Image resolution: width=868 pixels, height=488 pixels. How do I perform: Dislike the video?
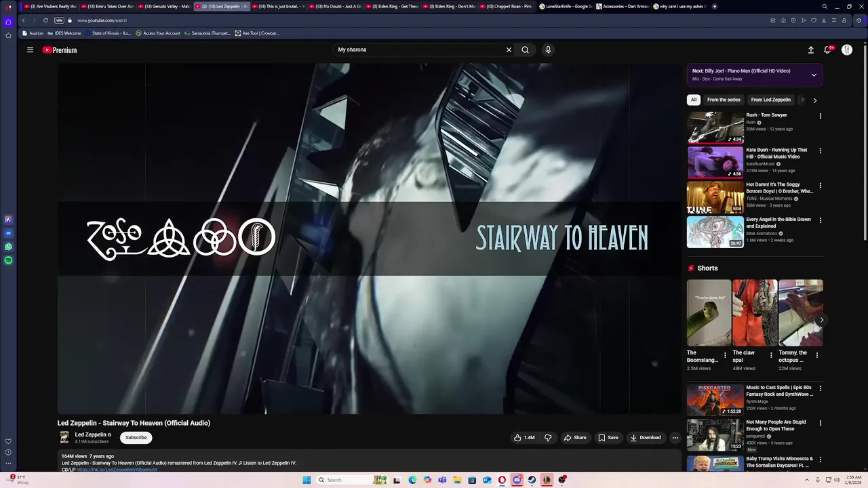[548, 438]
